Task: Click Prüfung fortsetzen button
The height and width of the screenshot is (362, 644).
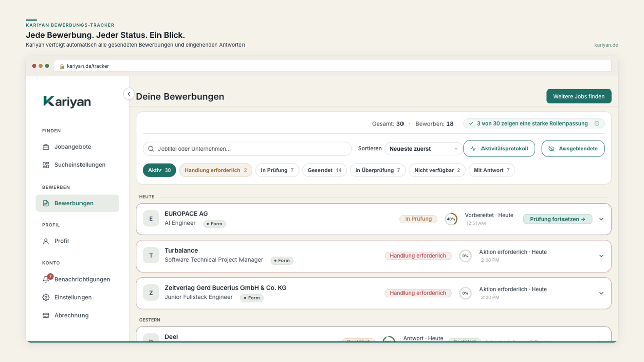Action: point(557,219)
